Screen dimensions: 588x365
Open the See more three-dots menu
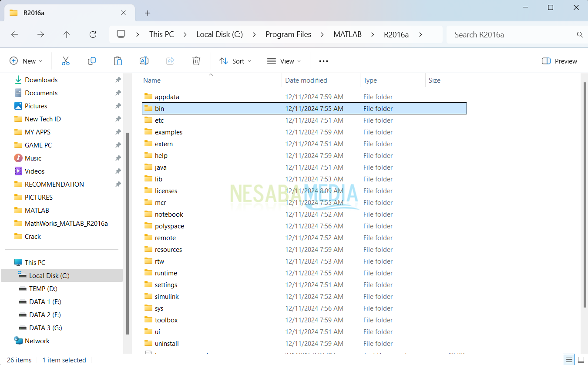coord(323,61)
